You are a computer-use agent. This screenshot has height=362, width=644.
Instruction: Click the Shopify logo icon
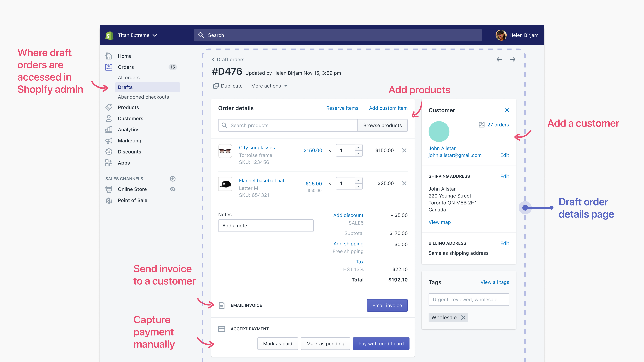click(x=109, y=35)
